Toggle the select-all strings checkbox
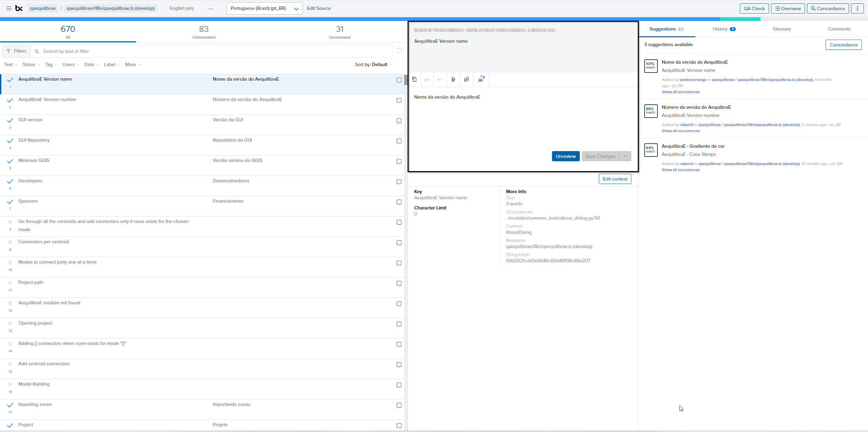Screen dimensions: 868x432 point(399,50)
